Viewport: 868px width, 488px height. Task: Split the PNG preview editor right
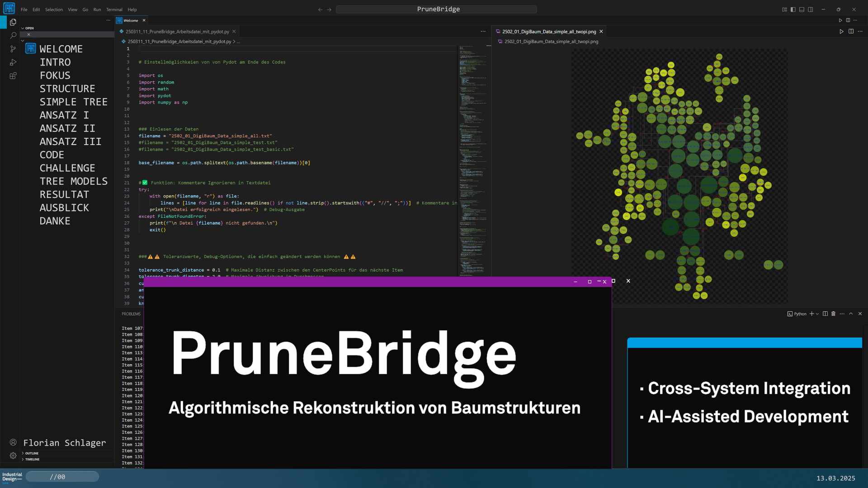click(851, 32)
